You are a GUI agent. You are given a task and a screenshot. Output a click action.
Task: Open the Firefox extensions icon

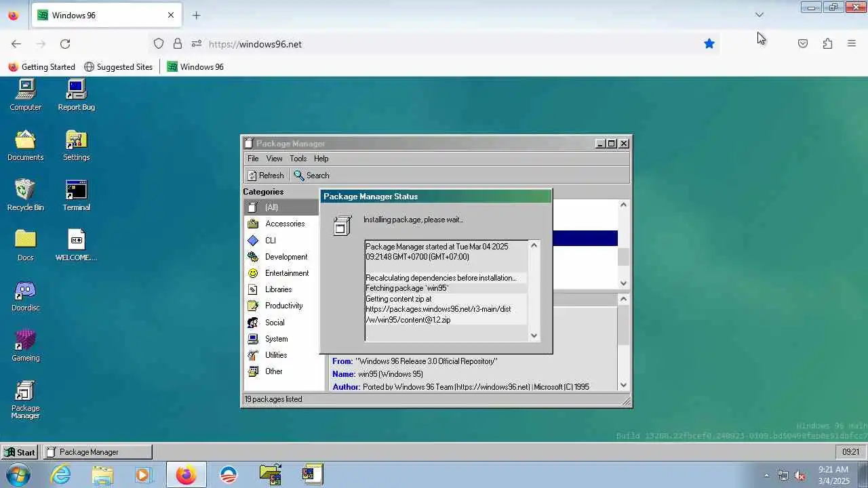(827, 43)
